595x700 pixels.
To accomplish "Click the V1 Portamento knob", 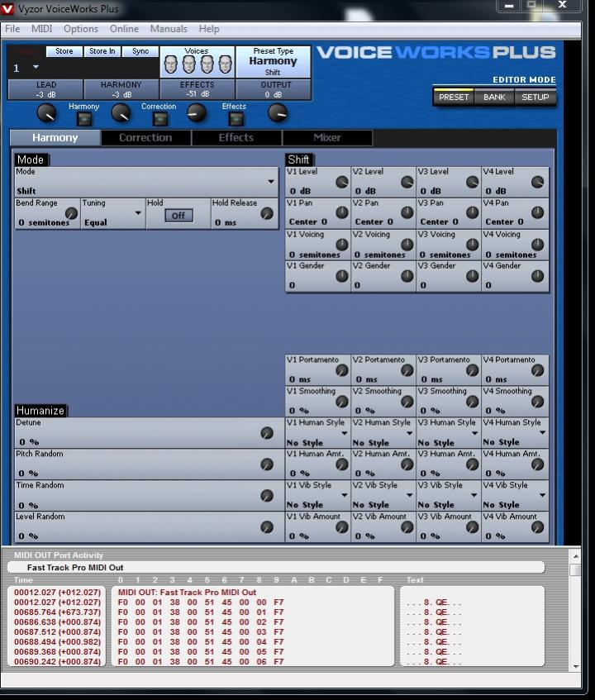I will click(342, 370).
